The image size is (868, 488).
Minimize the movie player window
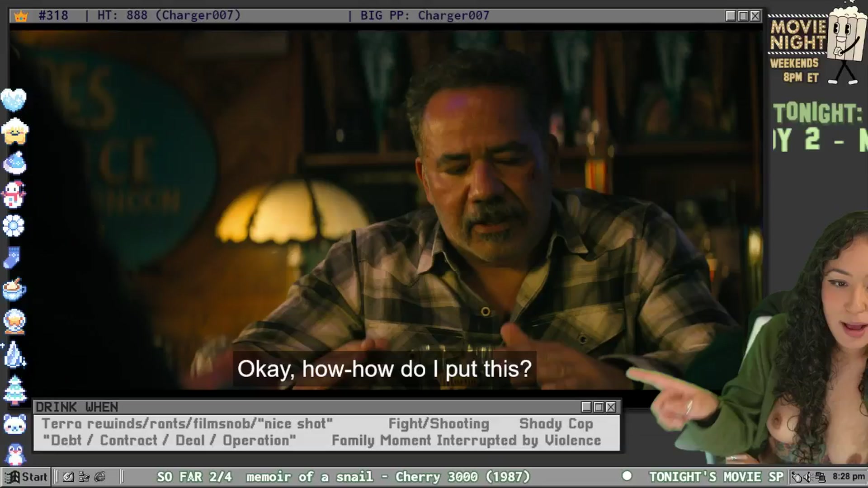click(x=731, y=16)
